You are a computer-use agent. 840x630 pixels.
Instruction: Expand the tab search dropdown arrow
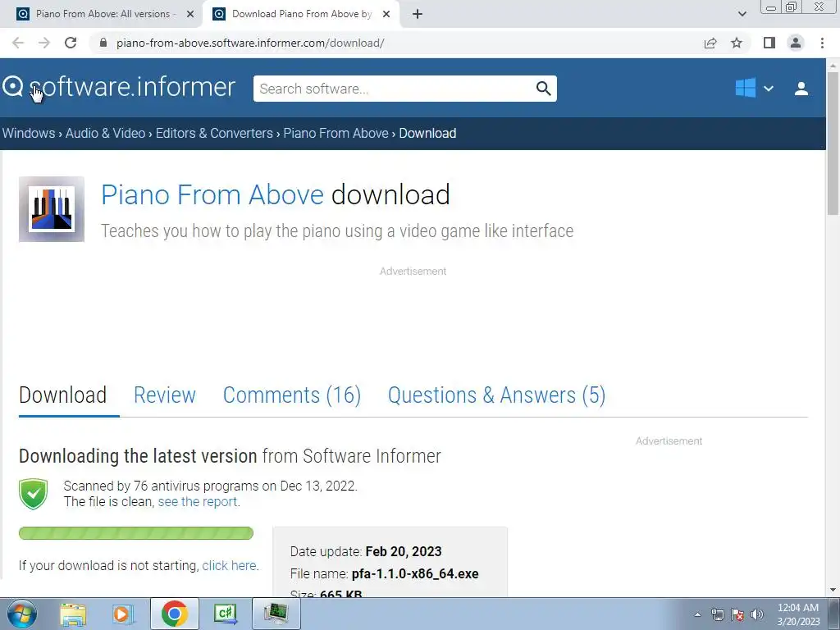tap(742, 14)
